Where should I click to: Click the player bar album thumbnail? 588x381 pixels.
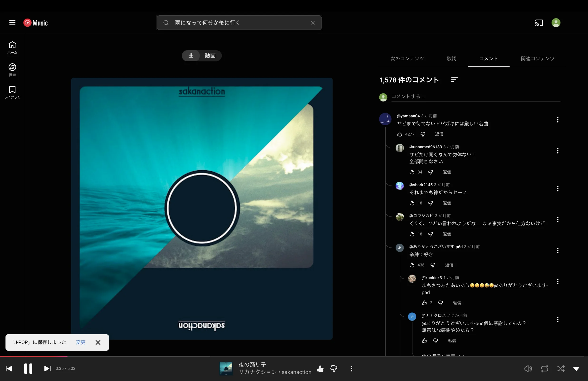coord(226,369)
